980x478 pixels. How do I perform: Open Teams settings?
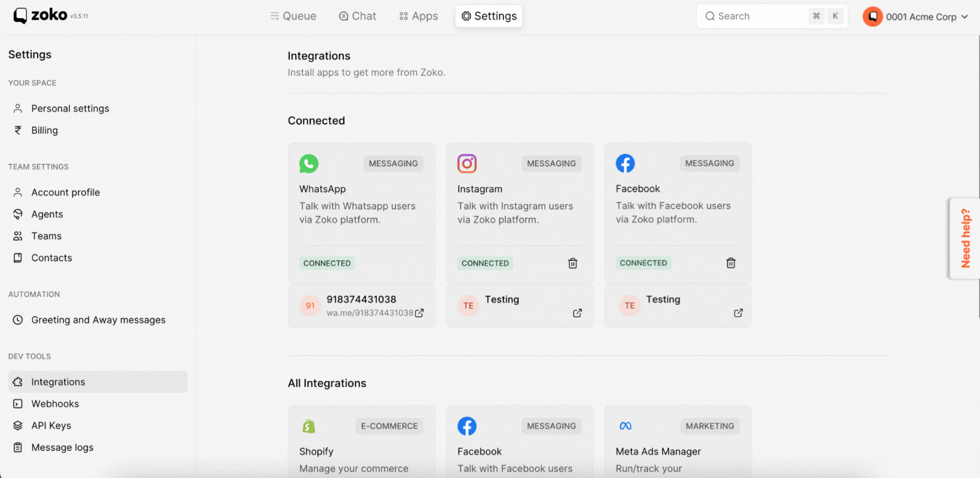click(98, 236)
